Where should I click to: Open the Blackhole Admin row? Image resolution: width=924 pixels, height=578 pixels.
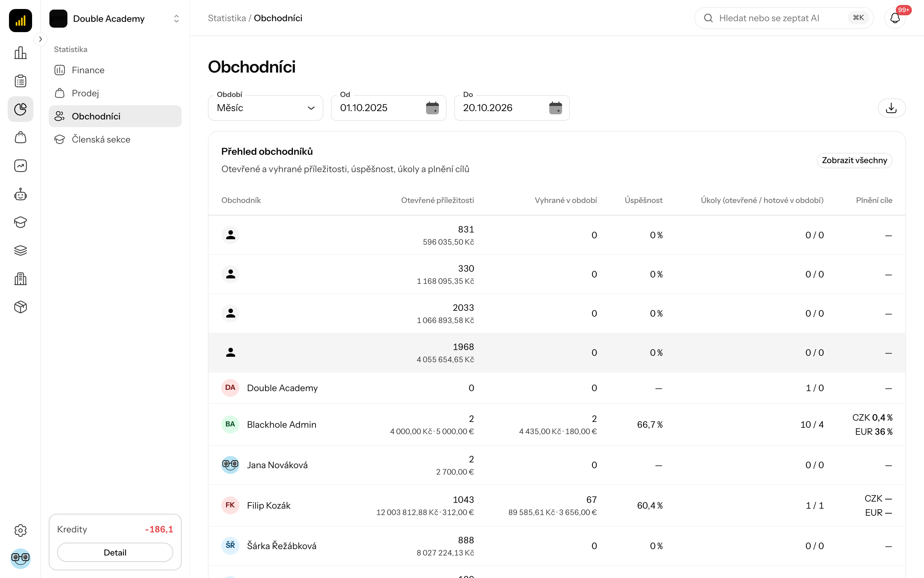click(557, 424)
